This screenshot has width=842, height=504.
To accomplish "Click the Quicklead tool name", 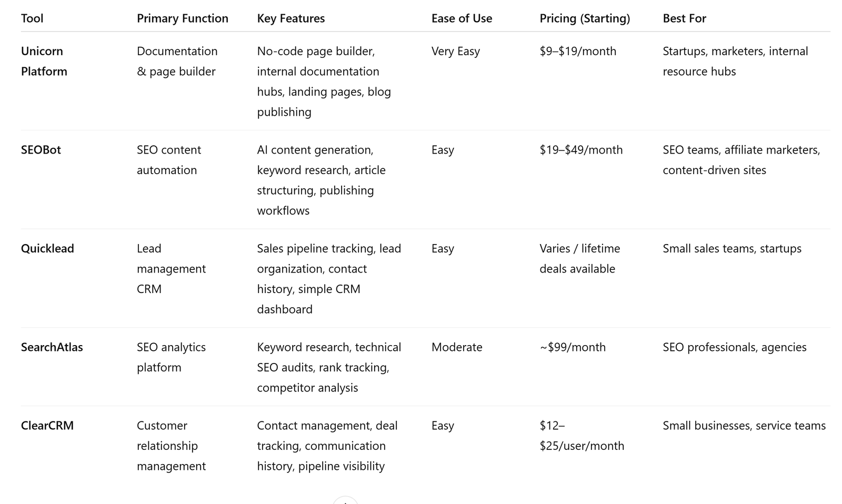I will pyautogui.click(x=47, y=248).
